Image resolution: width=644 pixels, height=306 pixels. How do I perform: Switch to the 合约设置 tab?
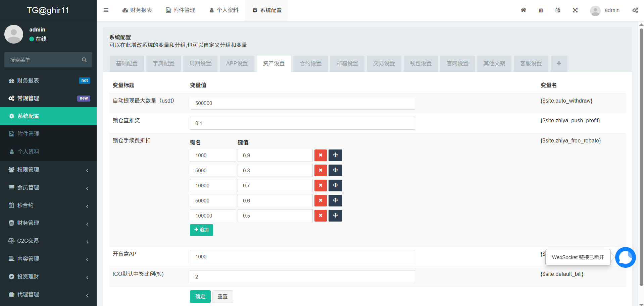(x=310, y=64)
